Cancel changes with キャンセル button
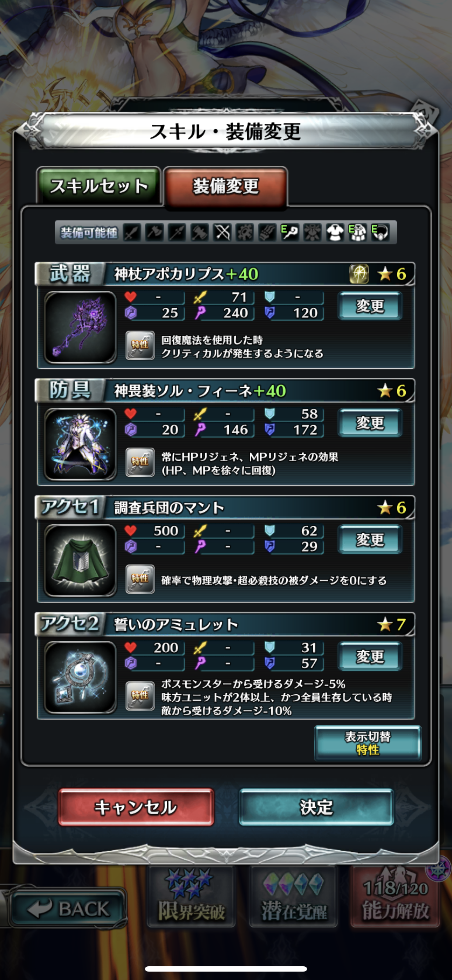Image resolution: width=452 pixels, height=980 pixels. [x=136, y=807]
